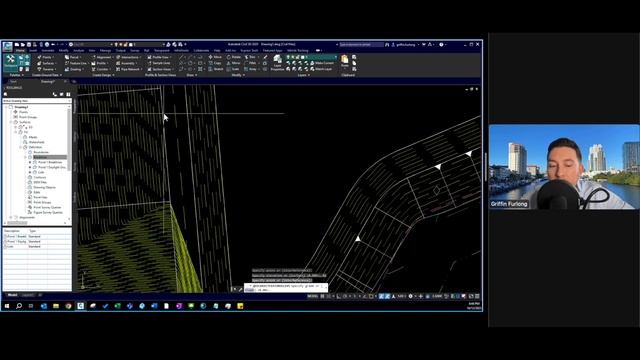This screenshot has width=640, height=360.
Task: Click the Match Layer button
Action: [x=321, y=69]
